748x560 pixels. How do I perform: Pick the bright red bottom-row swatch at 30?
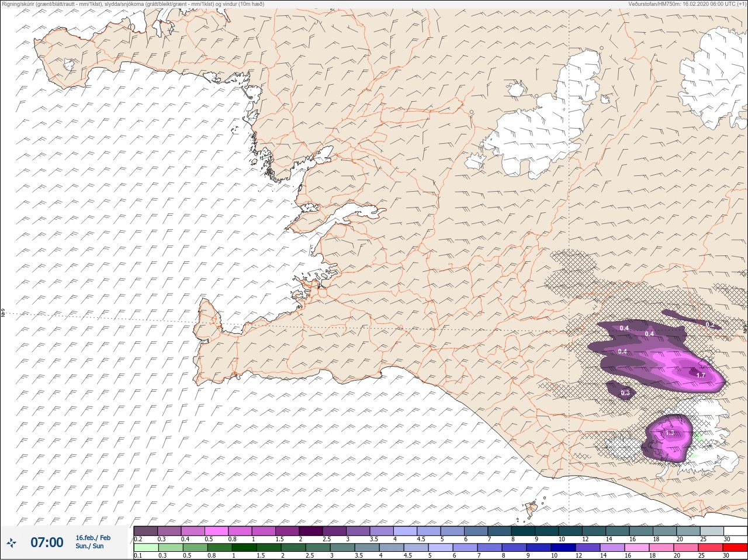(736, 548)
